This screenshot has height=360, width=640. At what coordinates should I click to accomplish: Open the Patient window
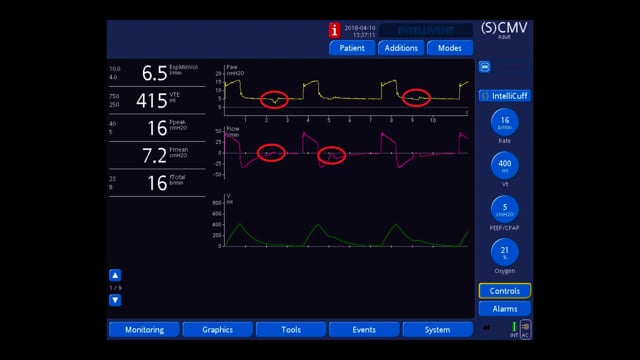(x=352, y=48)
